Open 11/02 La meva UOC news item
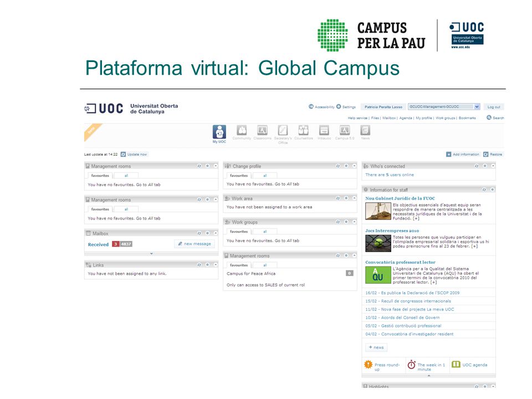Image resolution: width=532 pixels, height=399 pixels. (410, 309)
